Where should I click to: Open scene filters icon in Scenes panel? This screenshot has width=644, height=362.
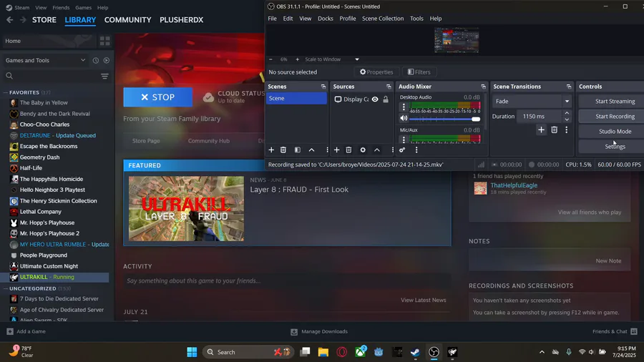[x=298, y=150]
